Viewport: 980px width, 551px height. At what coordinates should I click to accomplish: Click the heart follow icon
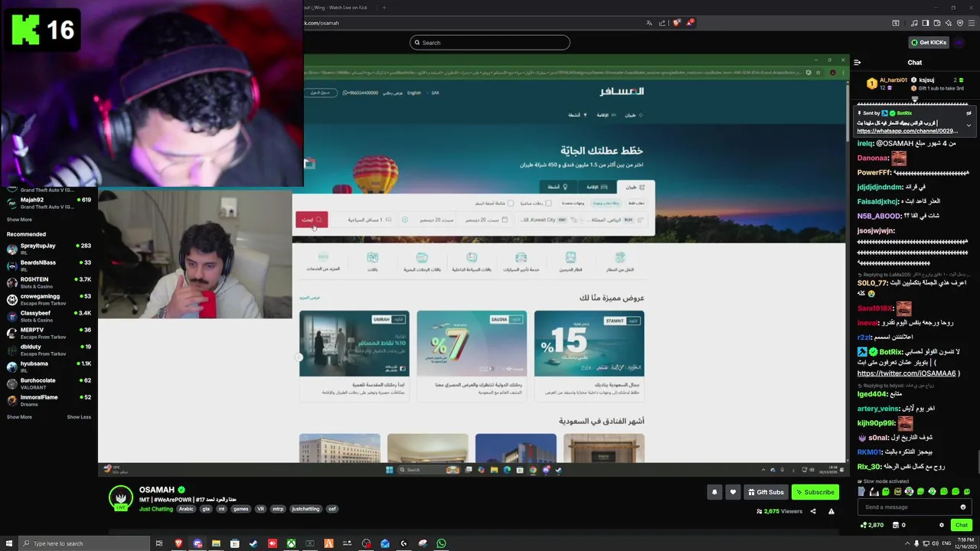pyautogui.click(x=733, y=492)
